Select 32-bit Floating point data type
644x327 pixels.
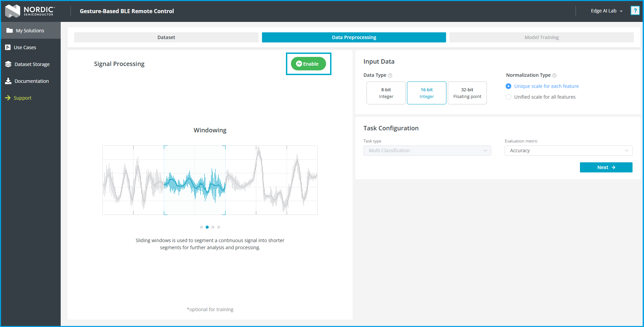467,93
